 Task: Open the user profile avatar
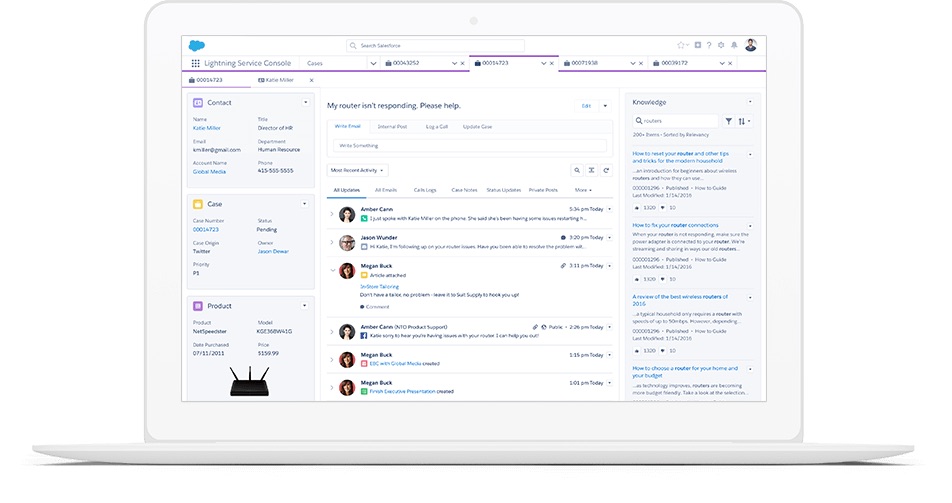coord(751,45)
